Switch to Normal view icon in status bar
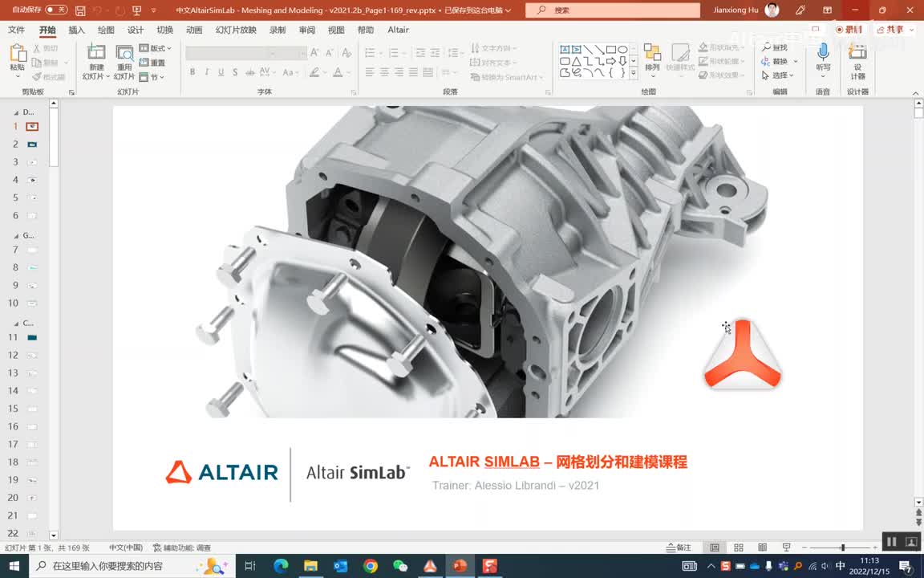The image size is (924, 578). [714, 547]
